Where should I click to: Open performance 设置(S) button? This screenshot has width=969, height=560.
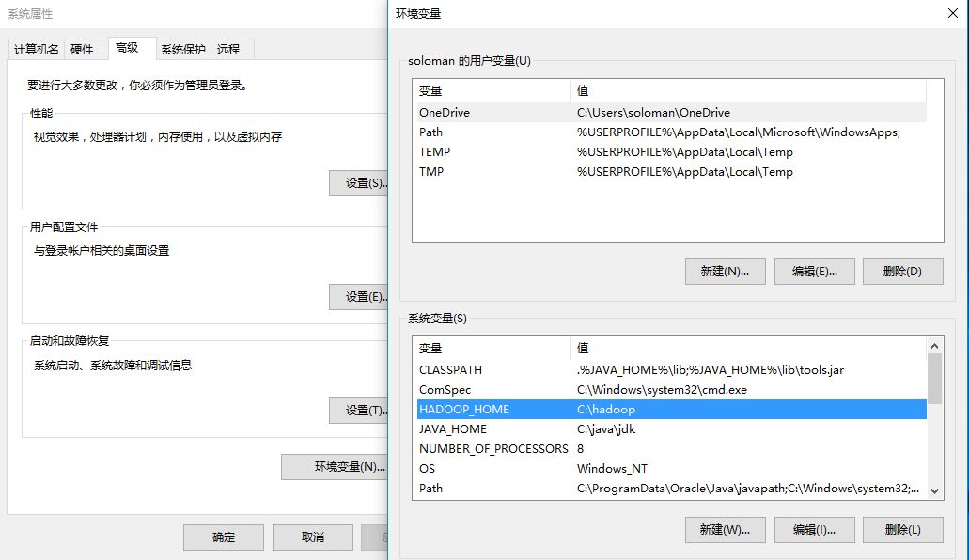point(359,183)
